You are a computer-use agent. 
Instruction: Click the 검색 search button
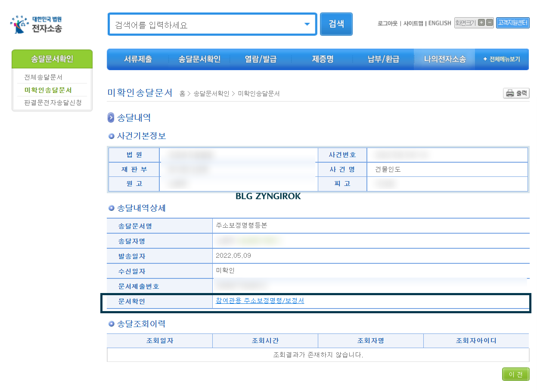[336, 24]
